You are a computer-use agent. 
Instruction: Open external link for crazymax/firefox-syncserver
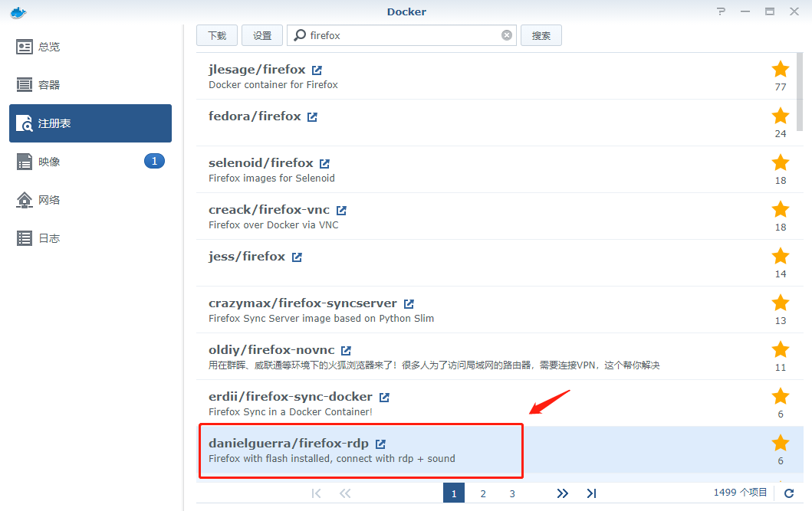click(409, 303)
